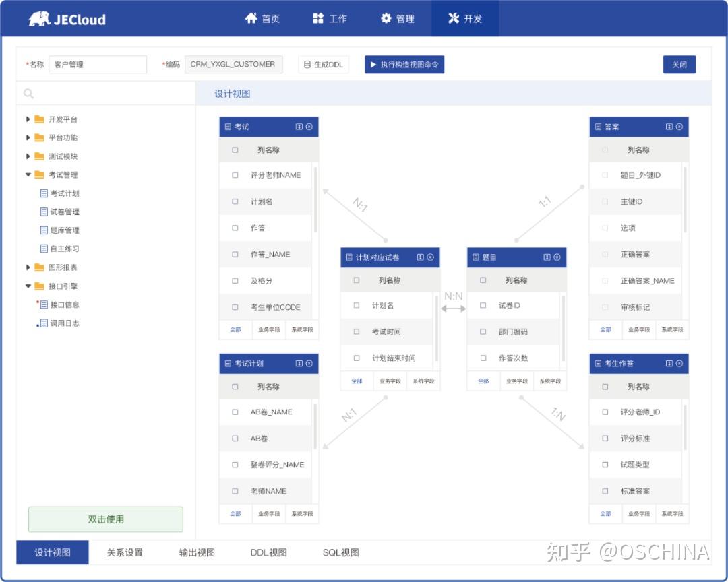Click the info icon on the 考生作答 table
The image size is (728, 582).
coord(669,363)
